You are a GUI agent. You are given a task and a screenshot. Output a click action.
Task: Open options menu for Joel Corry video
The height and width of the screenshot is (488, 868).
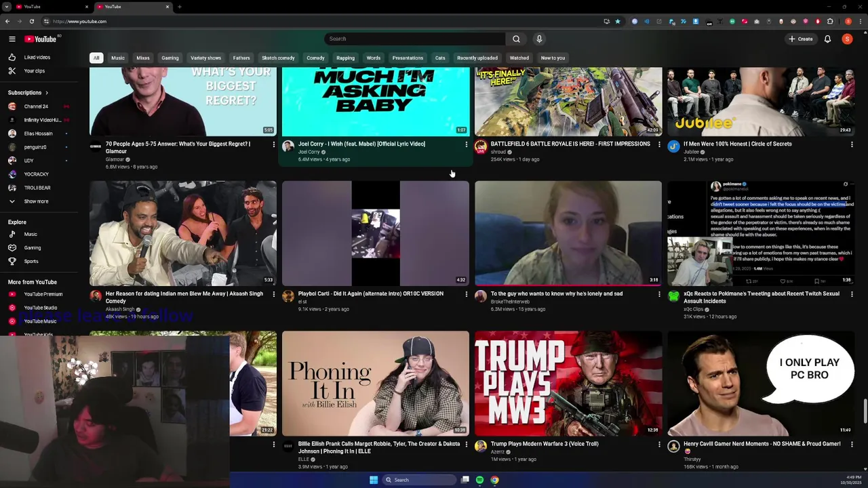click(x=467, y=144)
